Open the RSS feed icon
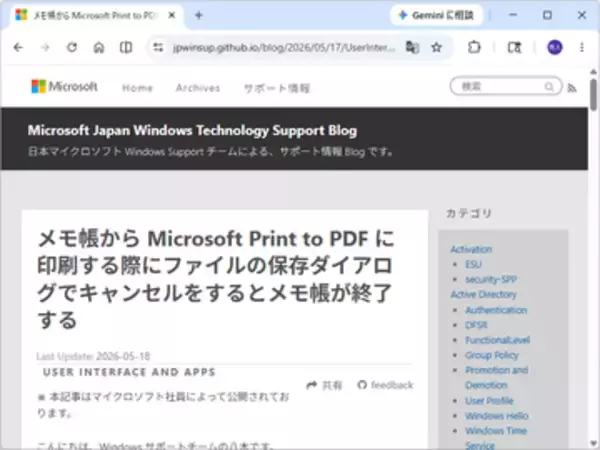This screenshot has height=450, width=600. (572, 88)
